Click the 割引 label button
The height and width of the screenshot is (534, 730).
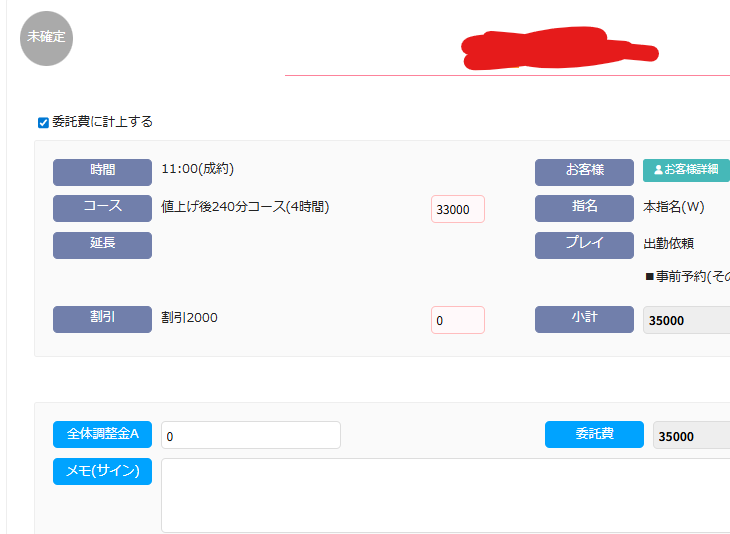point(102,319)
